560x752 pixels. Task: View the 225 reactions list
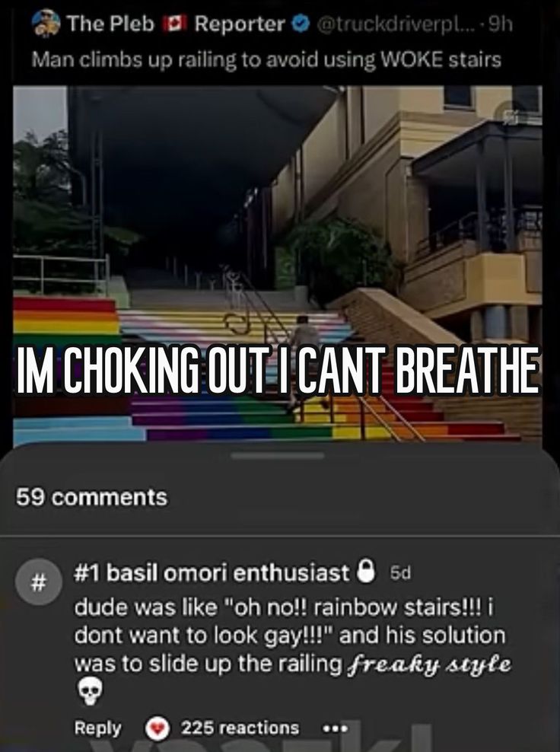[240, 728]
